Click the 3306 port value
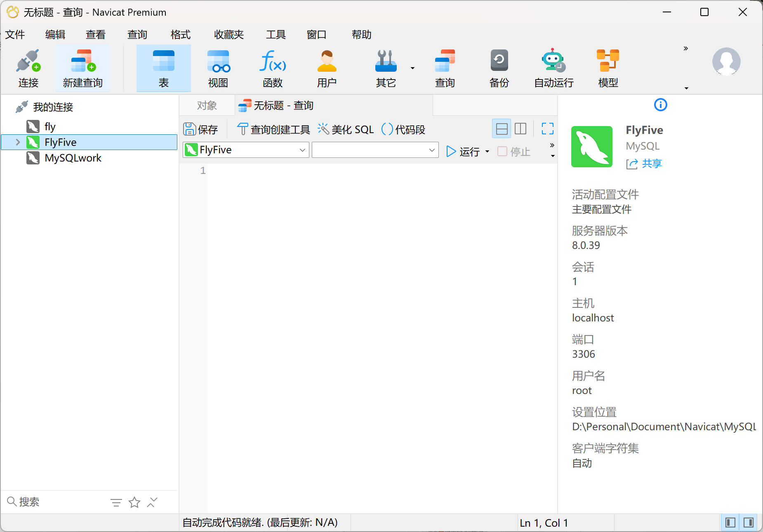763x532 pixels. [x=584, y=354]
